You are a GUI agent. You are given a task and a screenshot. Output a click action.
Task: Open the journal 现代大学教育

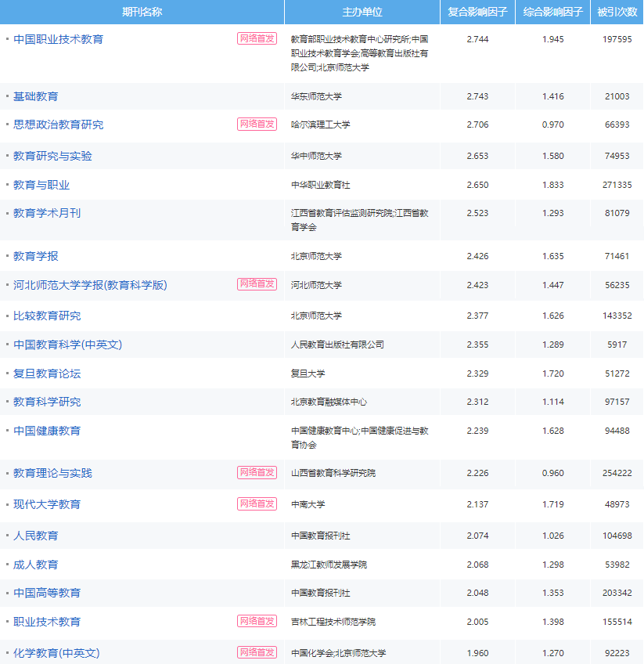pyautogui.click(x=47, y=504)
